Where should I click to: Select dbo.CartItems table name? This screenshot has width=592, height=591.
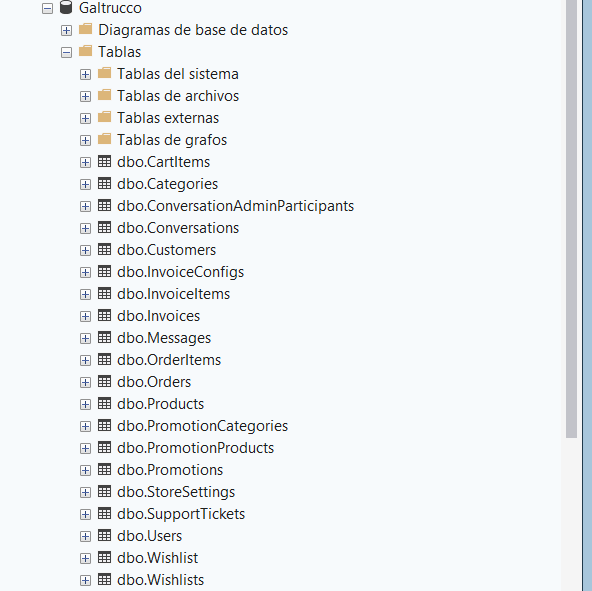(163, 162)
